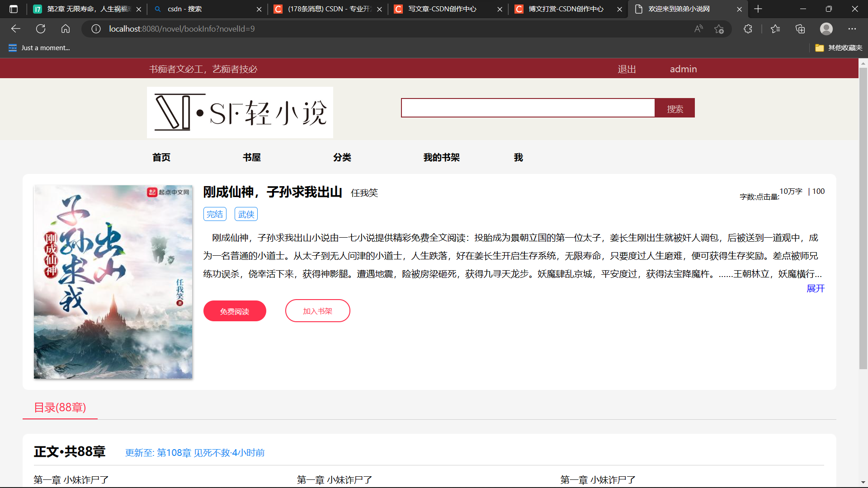The height and width of the screenshot is (488, 868).
Task: Open the browser home page
Action: (x=66, y=29)
